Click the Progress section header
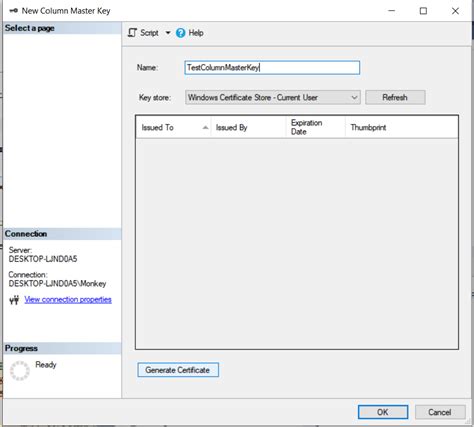 pos(62,348)
